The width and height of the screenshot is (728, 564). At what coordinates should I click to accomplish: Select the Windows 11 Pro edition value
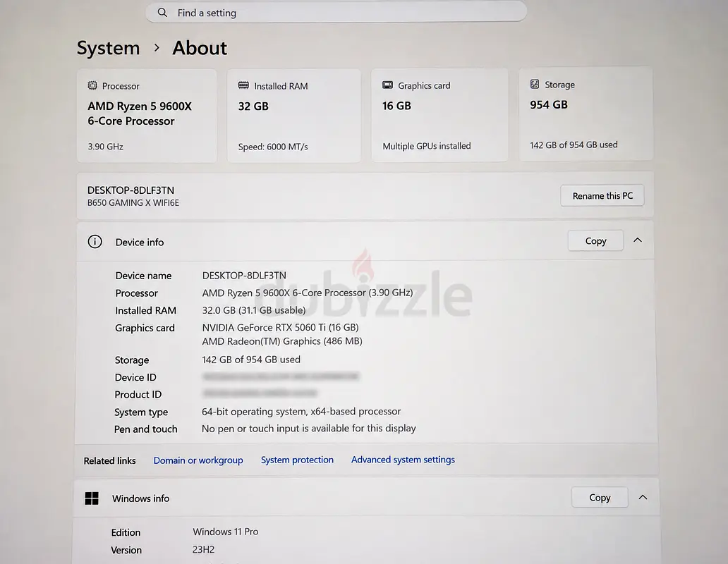coord(226,532)
